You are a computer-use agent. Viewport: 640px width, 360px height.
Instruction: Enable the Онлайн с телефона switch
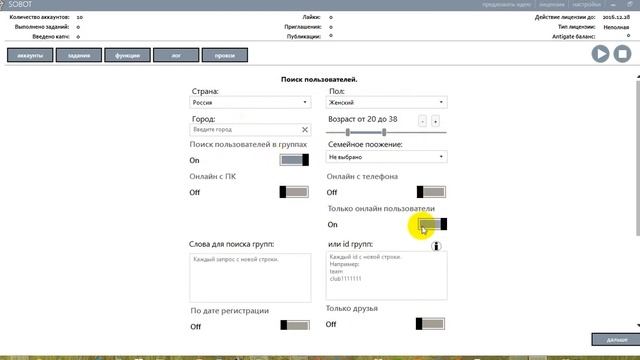tap(431, 192)
